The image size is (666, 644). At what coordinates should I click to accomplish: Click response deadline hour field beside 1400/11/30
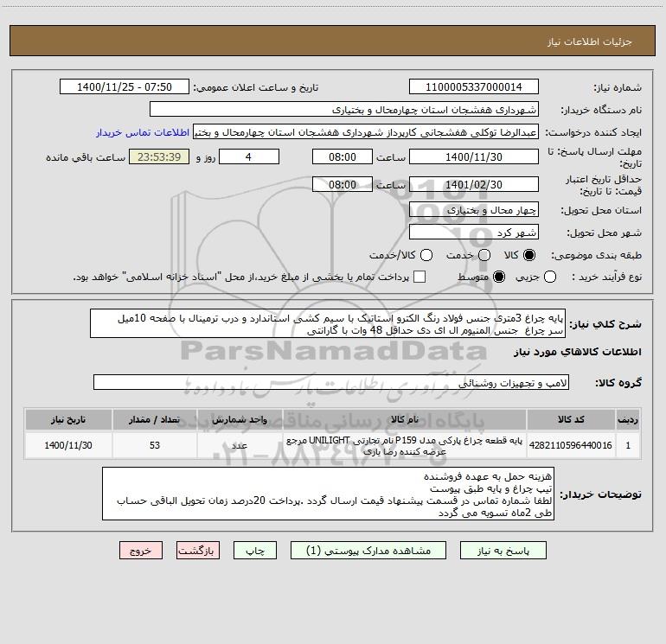pos(343,156)
